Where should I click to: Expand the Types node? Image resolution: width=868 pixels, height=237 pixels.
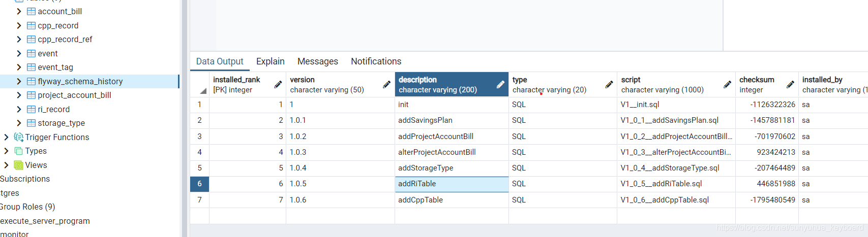click(7, 151)
